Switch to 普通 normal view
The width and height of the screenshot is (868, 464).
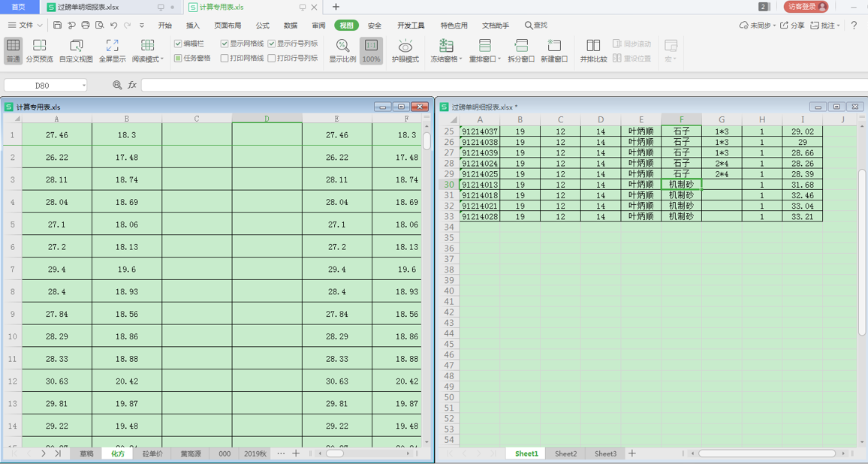click(x=14, y=50)
